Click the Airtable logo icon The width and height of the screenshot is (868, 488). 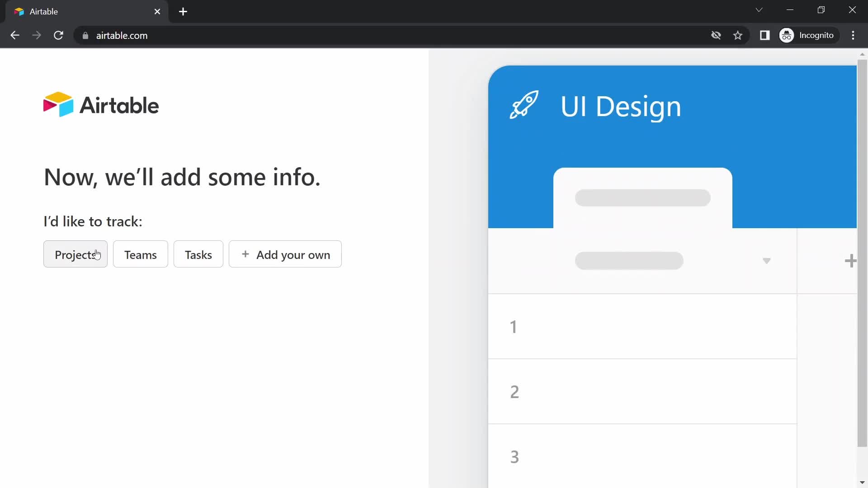coord(57,104)
